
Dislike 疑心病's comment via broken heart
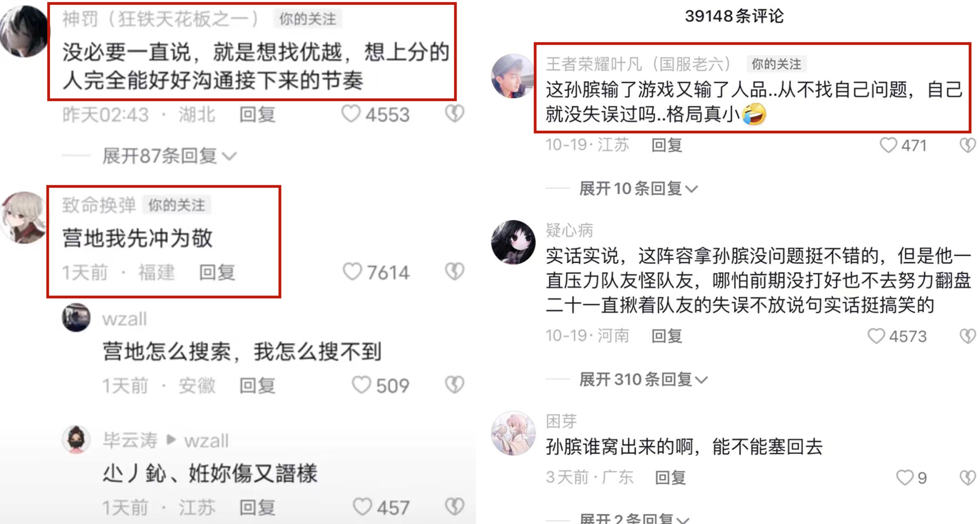968,336
